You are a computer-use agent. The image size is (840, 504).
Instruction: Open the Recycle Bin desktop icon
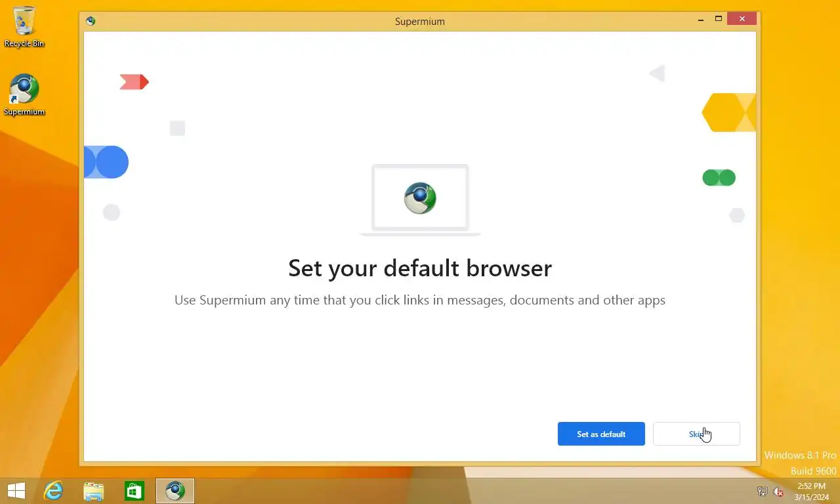[x=24, y=27]
